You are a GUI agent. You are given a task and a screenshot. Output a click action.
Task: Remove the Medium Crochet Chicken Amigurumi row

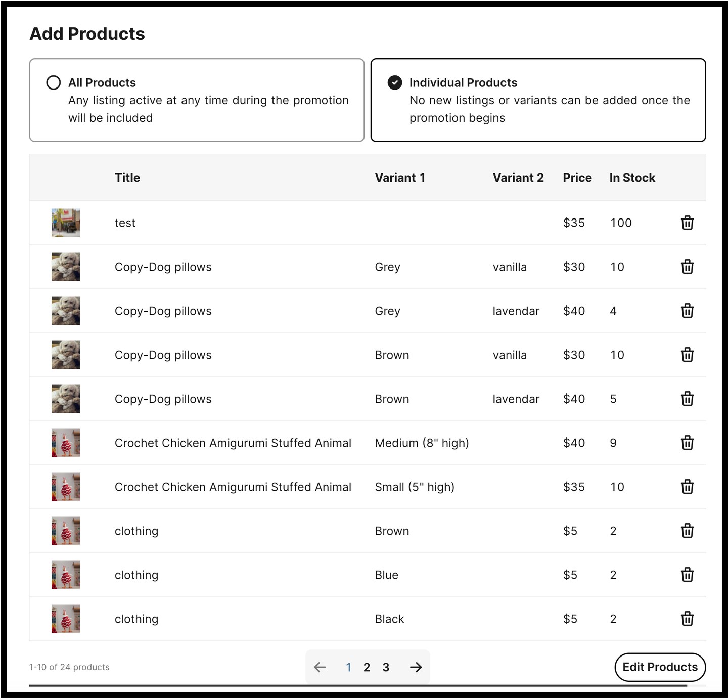click(687, 443)
